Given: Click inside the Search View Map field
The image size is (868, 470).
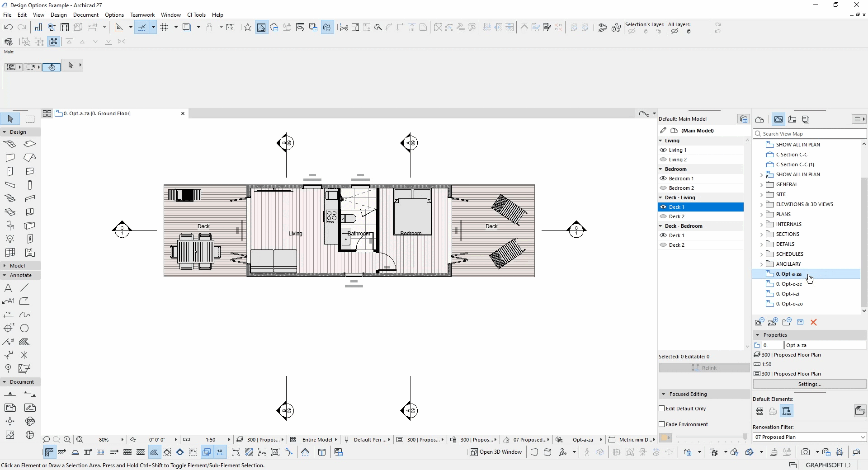Looking at the screenshot, I should [x=809, y=134].
